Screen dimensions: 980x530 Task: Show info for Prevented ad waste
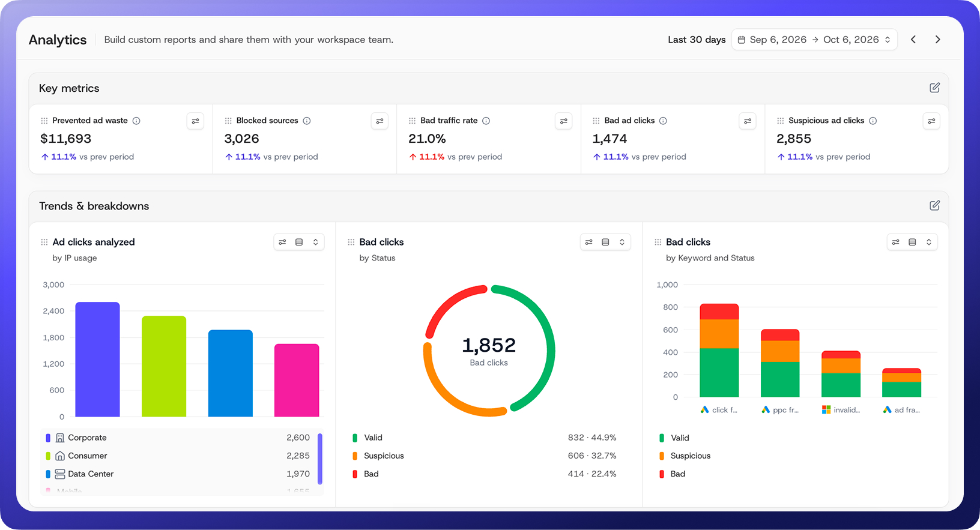pyautogui.click(x=136, y=121)
